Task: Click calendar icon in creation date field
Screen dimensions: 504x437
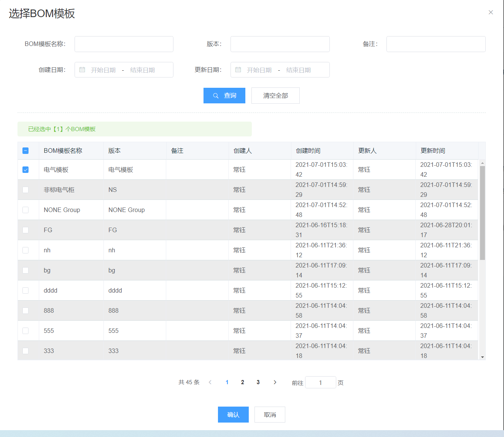Action: point(82,70)
